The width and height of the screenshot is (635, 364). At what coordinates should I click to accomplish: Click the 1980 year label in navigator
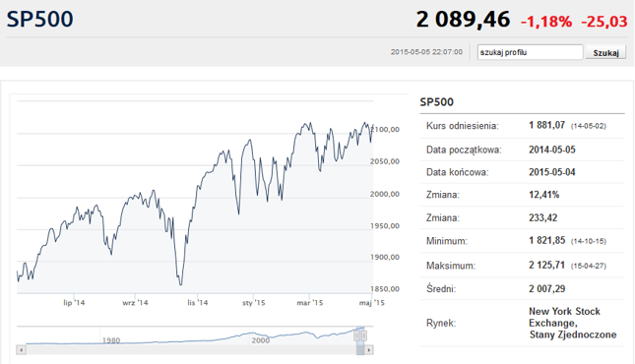[111, 340]
